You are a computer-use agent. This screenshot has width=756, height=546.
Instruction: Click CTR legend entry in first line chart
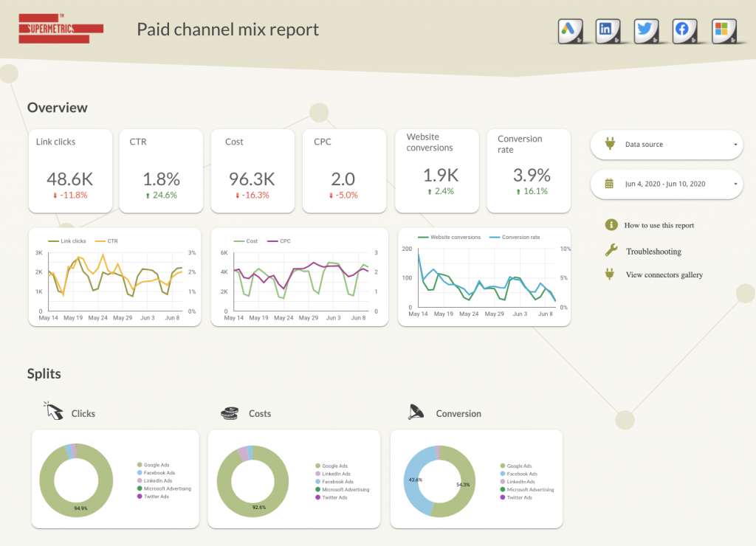[x=106, y=241]
